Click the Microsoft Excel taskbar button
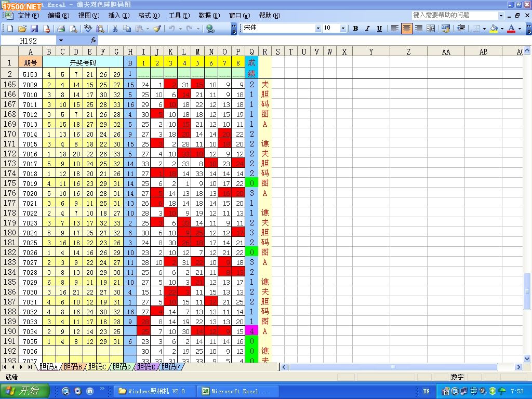 (239, 391)
